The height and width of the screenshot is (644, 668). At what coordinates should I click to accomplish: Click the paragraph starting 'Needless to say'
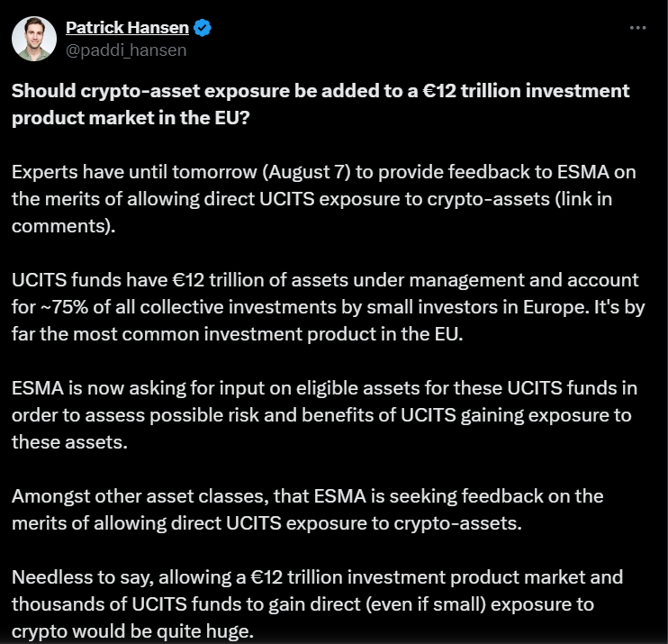318,604
